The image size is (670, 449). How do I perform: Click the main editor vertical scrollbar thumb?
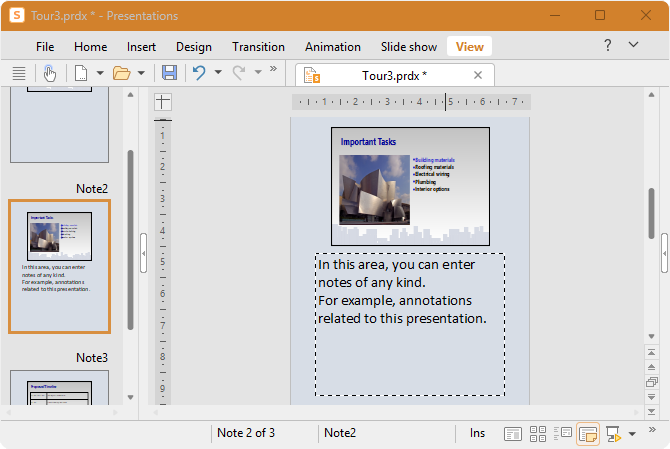[651, 213]
